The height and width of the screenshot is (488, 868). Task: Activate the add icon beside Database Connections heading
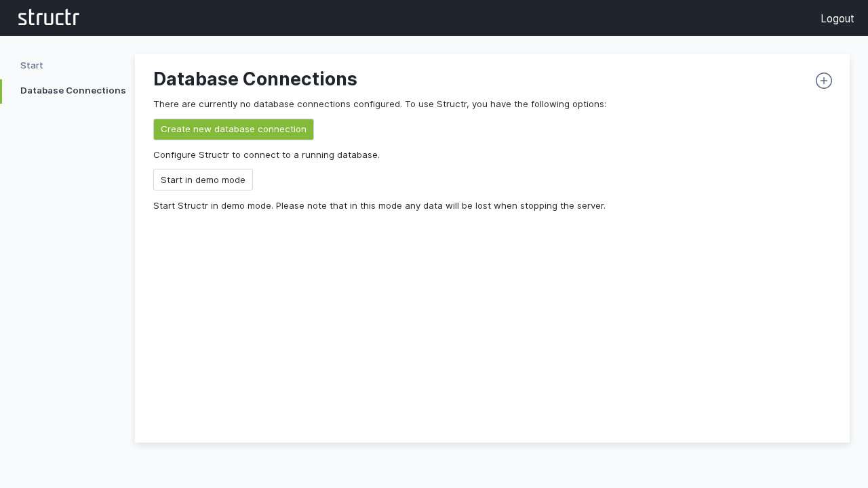[823, 81]
